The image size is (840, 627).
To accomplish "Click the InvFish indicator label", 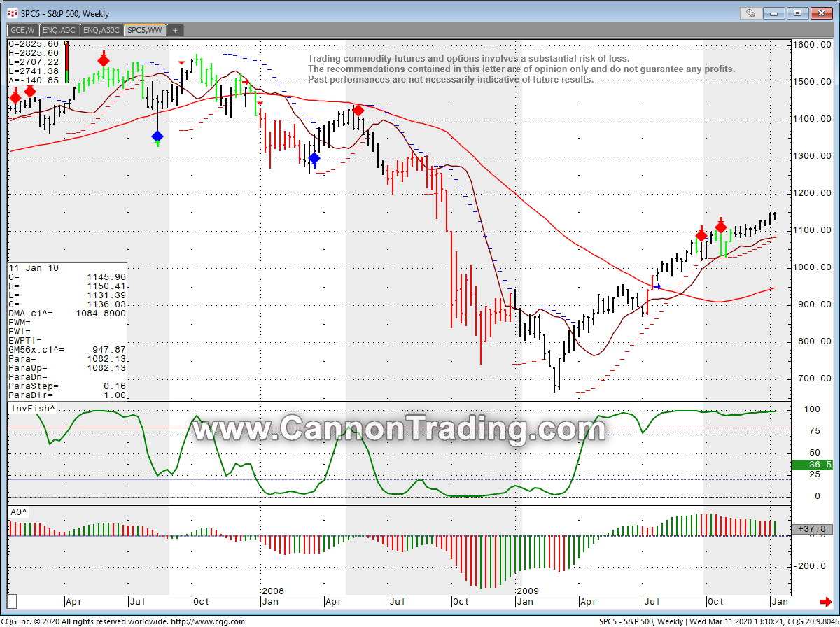I will (x=24, y=408).
